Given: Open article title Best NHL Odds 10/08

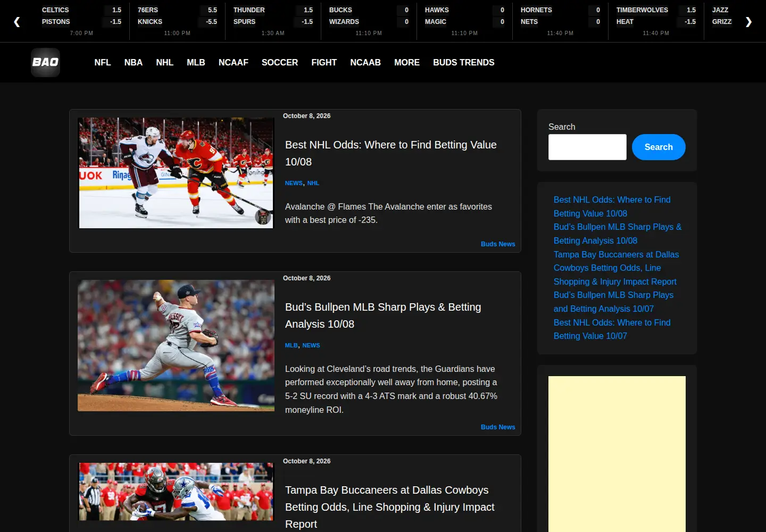Looking at the screenshot, I should (391, 153).
